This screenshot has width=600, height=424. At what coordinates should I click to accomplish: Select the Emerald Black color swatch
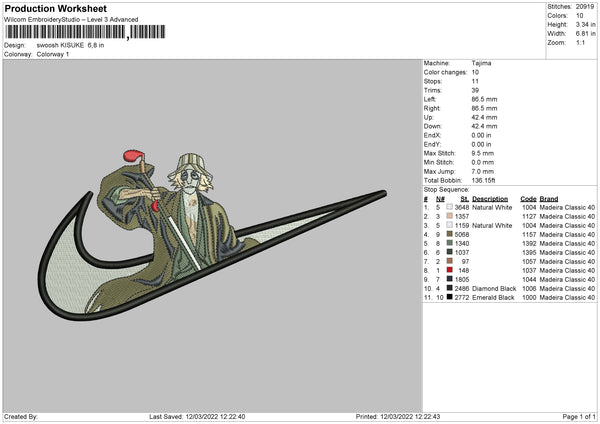[449, 297]
